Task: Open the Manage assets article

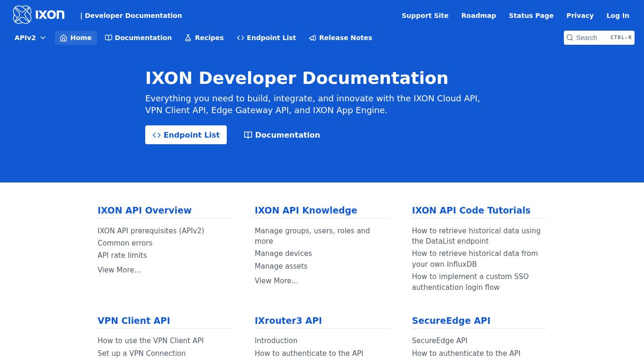Action: [x=281, y=266]
